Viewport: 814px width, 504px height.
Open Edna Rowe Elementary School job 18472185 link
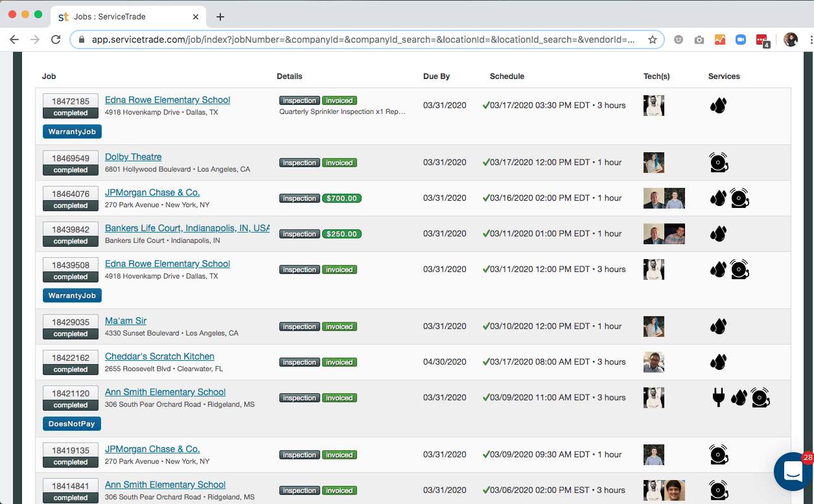167,100
